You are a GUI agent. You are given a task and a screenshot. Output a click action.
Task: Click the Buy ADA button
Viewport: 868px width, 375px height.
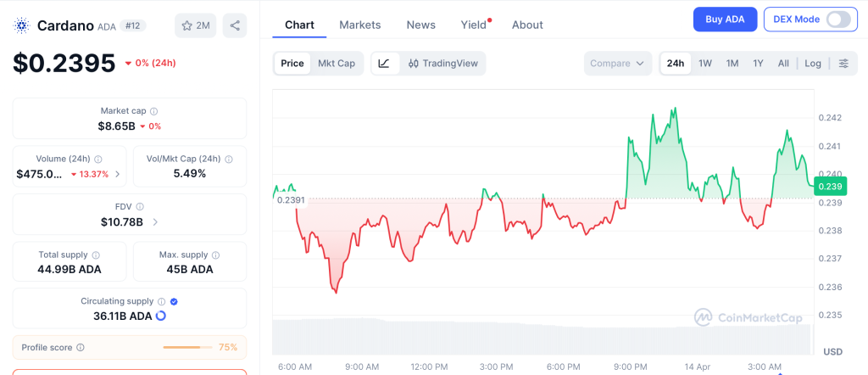point(725,20)
